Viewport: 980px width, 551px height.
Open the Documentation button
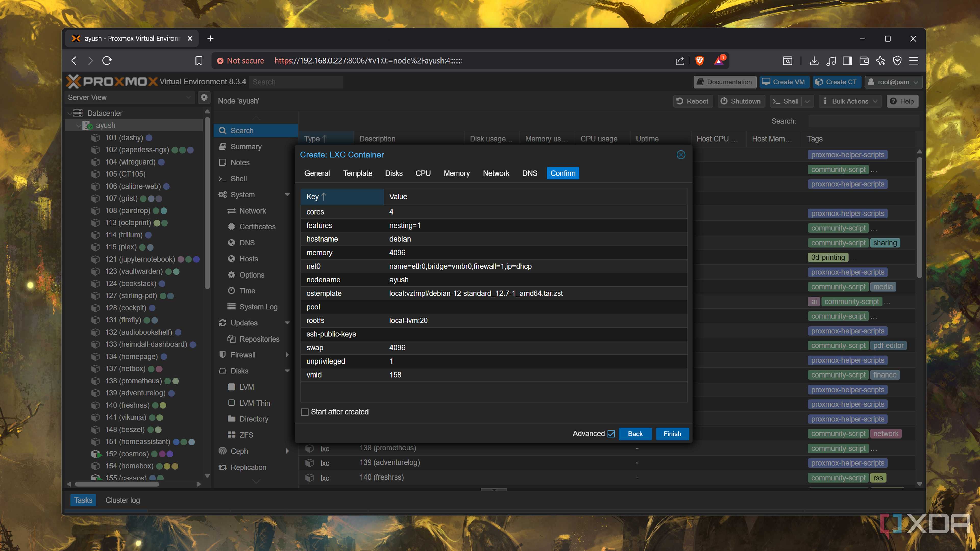tap(724, 82)
